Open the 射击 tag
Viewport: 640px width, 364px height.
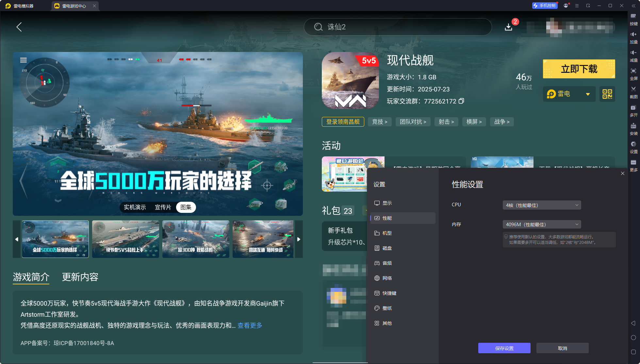(x=446, y=122)
